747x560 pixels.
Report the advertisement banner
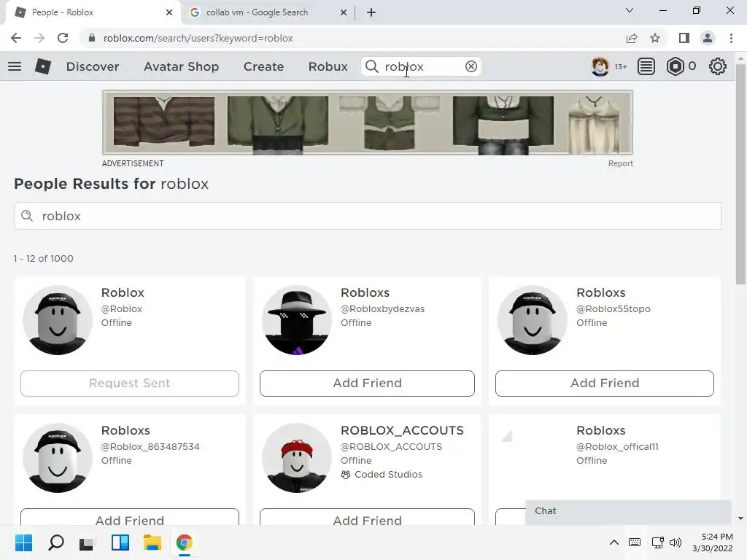click(x=620, y=163)
